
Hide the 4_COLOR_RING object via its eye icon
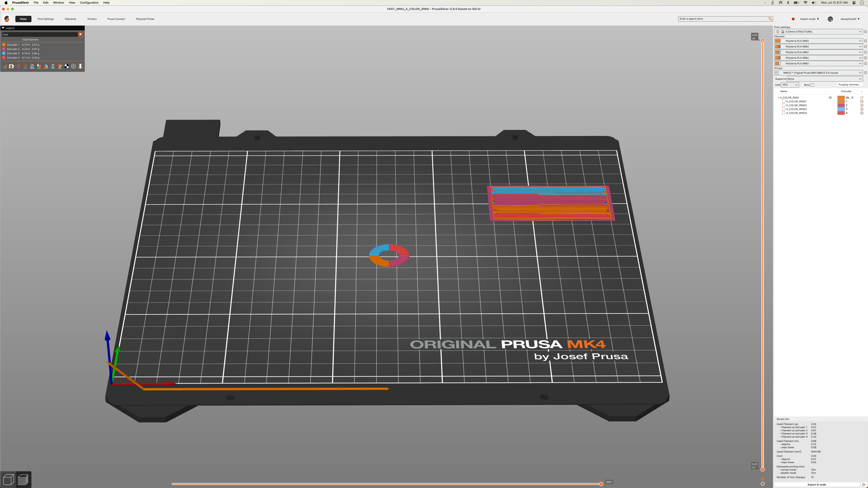coord(830,98)
